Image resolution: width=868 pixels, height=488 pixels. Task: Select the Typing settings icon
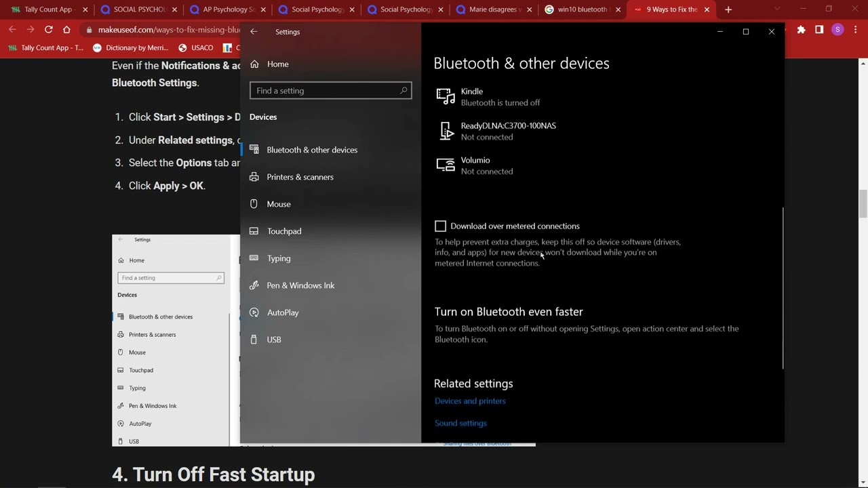point(254,258)
